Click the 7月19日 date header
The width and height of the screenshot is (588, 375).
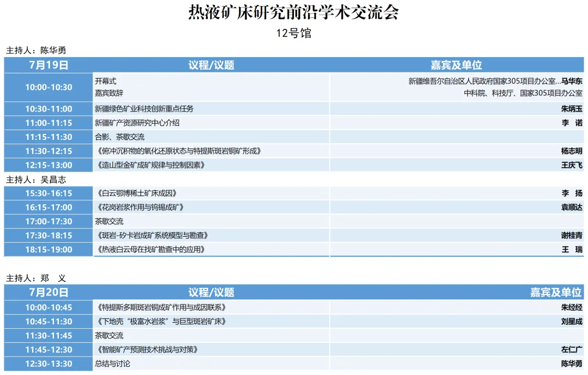(48, 64)
